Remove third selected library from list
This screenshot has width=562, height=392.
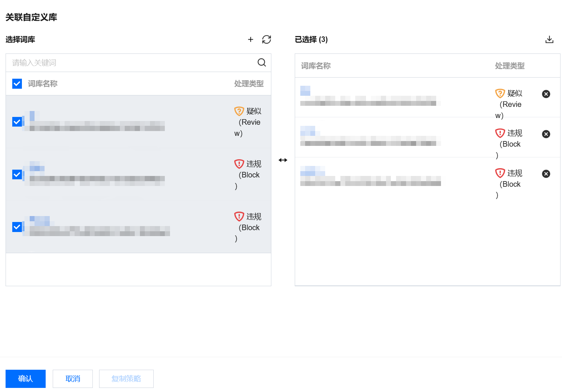(x=546, y=174)
